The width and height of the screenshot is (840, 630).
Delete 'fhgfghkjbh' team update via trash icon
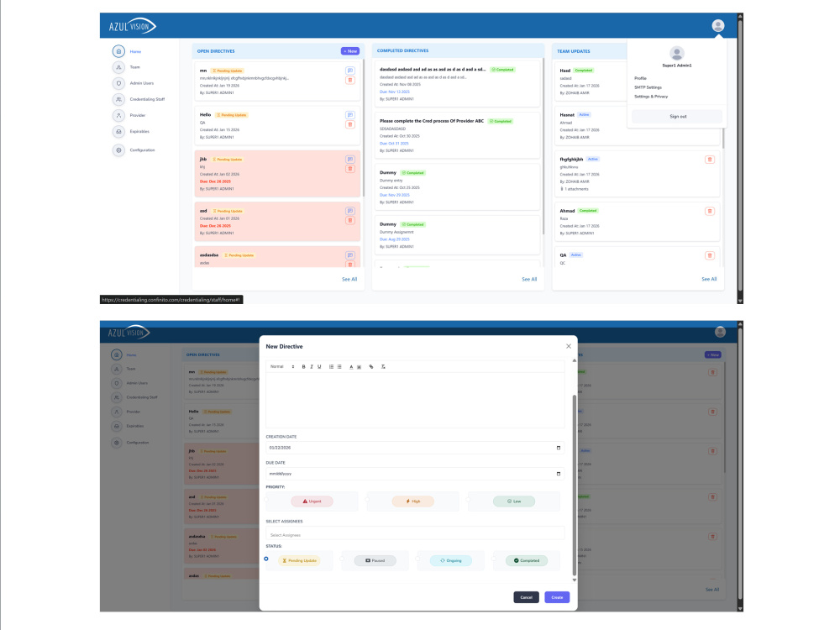(710, 160)
